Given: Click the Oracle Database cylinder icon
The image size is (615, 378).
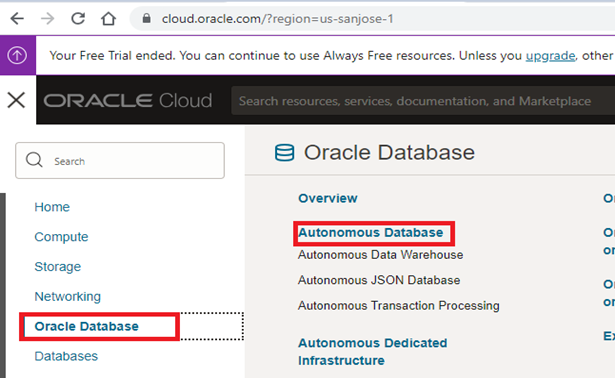Looking at the screenshot, I should click(284, 153).
